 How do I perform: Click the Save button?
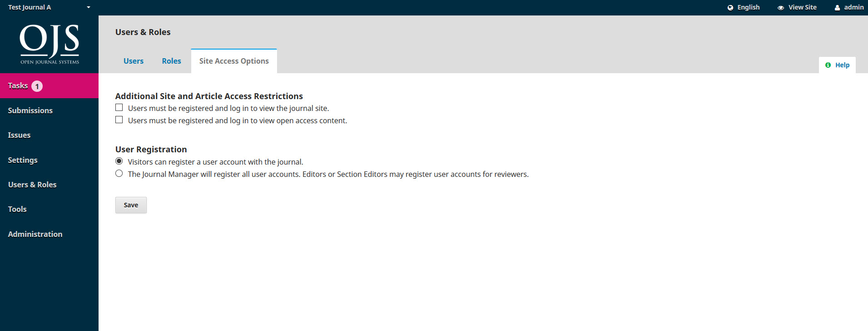click(131, 205)
